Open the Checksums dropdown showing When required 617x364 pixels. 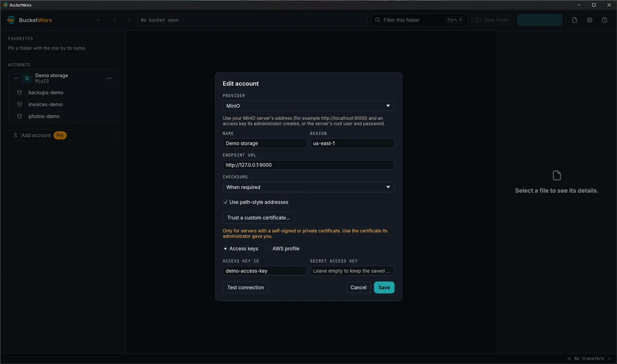click(x=308, y=187)
